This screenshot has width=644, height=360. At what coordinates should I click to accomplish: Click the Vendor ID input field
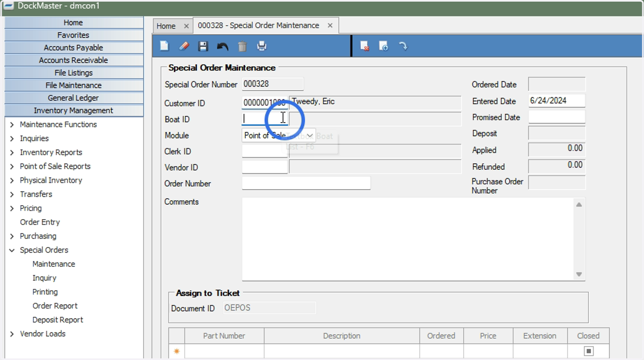pos(265,167)
